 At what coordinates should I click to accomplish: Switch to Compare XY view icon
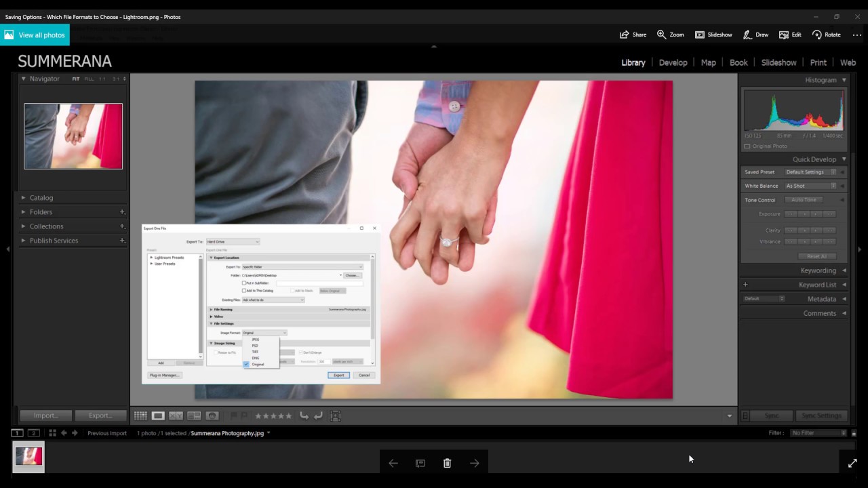pyautogui.click(x=176, y=416)
